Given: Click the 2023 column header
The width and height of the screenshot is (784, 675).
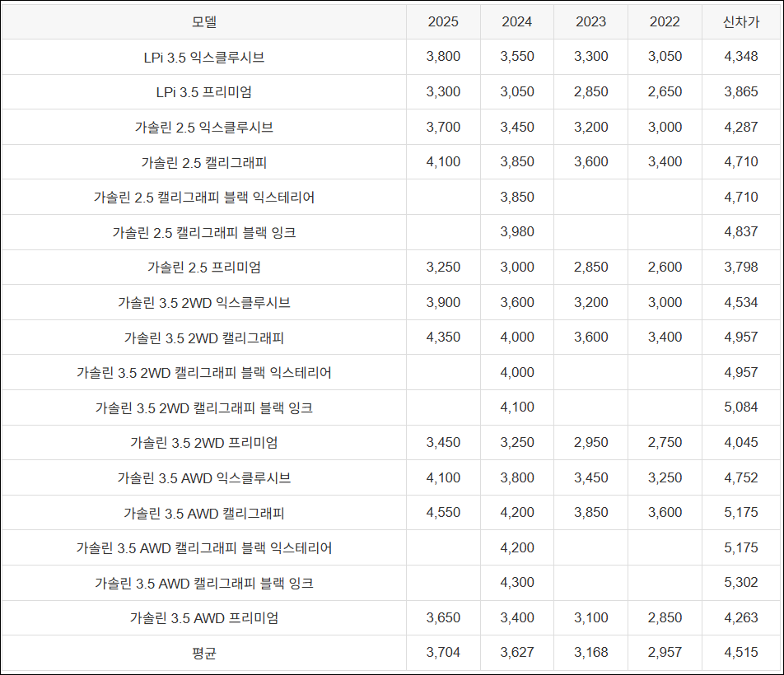Looking at the screenshot, I should coord(591,21).
